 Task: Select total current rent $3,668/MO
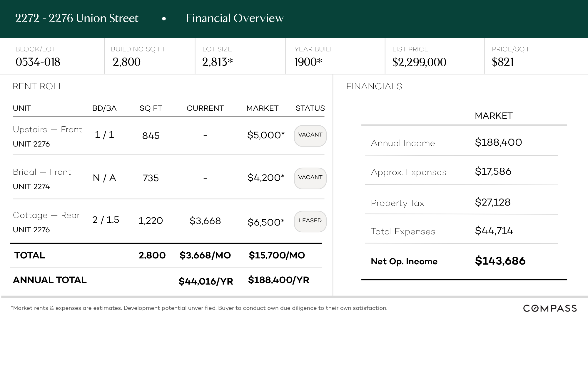point(205,255)
